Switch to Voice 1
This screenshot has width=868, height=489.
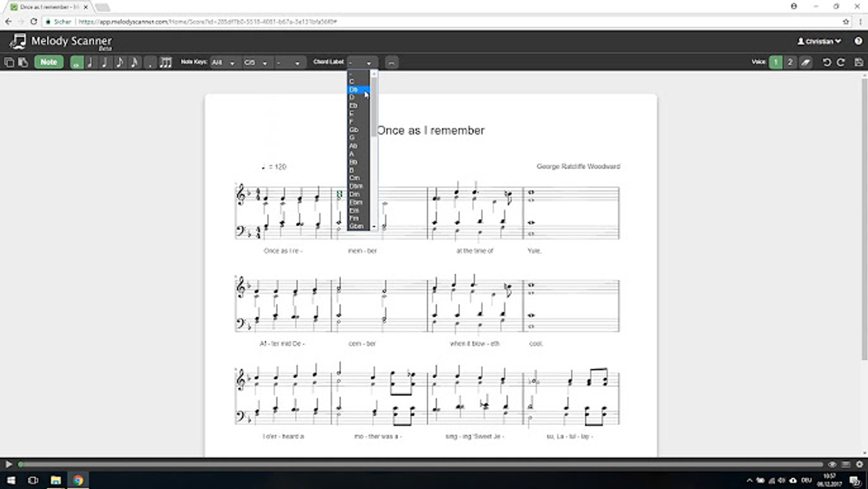click(x=776, y=62)
